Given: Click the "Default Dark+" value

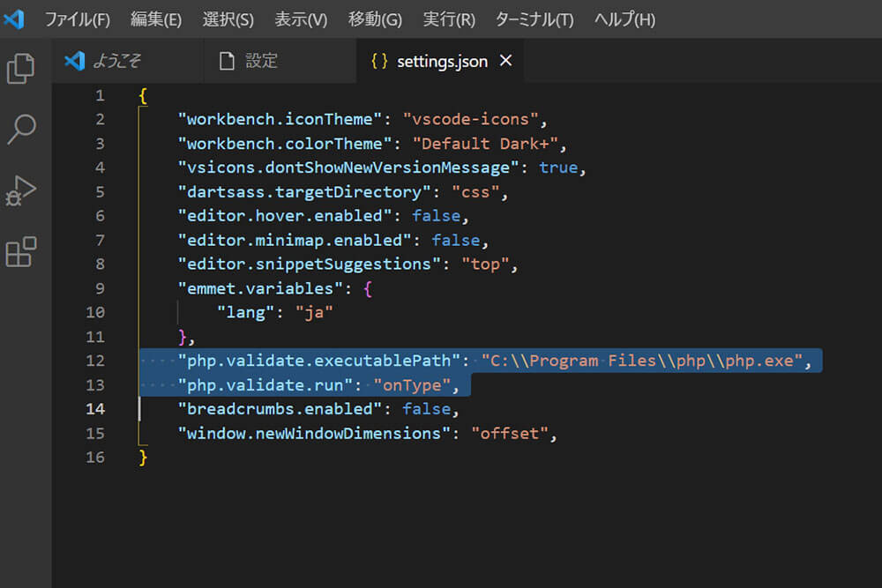Looking at the screenshot, I should [485, 144].
